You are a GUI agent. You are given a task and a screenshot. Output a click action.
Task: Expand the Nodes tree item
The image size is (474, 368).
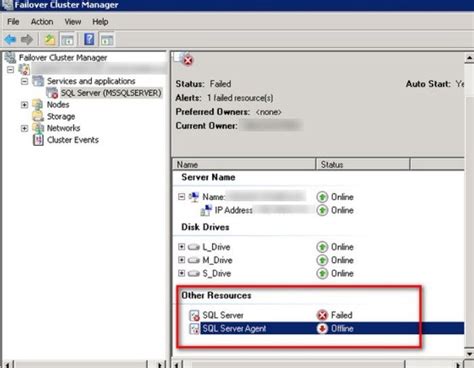(x=24, y=105)
